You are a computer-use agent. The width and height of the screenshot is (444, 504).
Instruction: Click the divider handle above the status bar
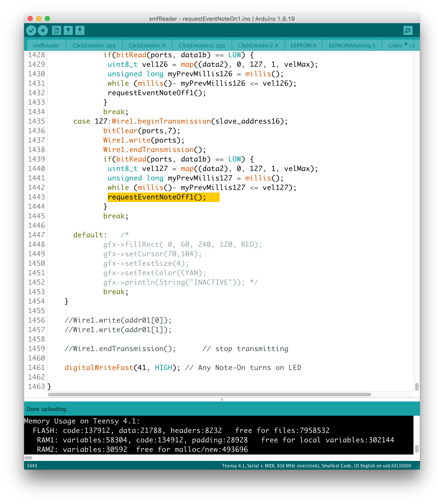[222, 399]
